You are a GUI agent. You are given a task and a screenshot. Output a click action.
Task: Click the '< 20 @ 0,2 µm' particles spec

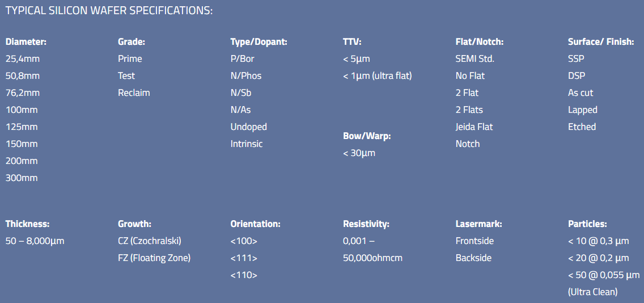tap(598, 258)
